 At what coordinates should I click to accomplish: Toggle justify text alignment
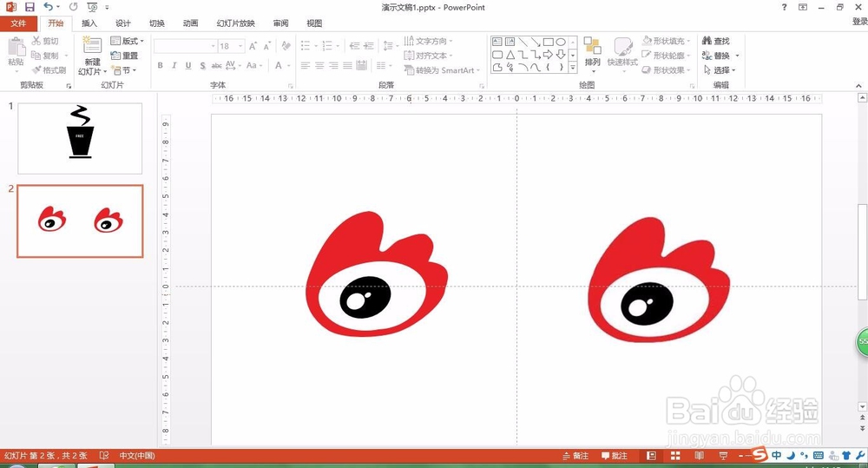[347, 65]
